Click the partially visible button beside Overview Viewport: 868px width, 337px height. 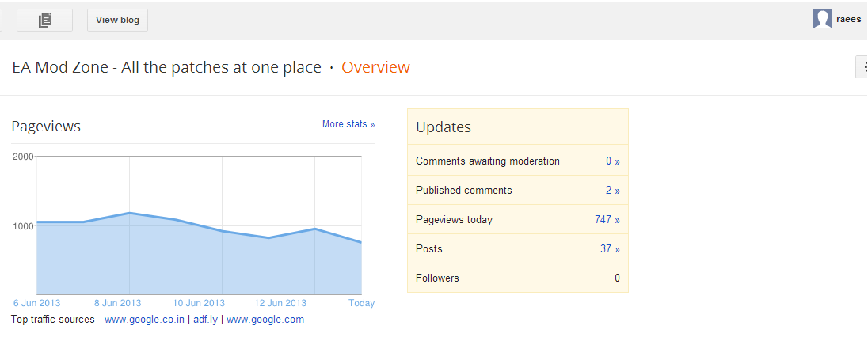862,67
